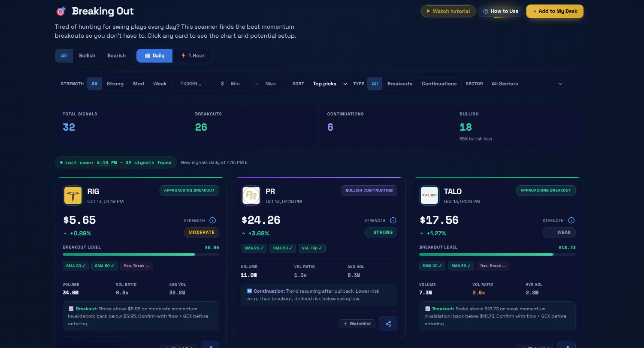Share the PR signal card

[388, 324]
